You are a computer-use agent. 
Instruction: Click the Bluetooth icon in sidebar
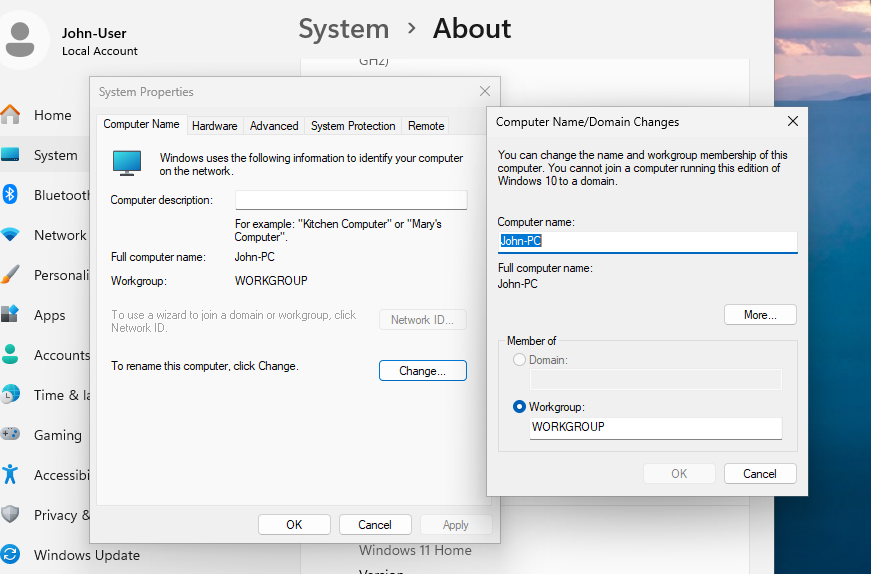(x=11, y=195)
